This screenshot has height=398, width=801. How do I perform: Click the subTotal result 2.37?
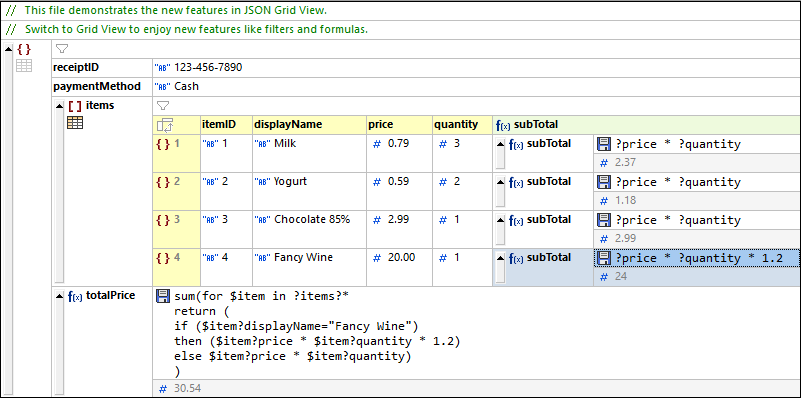click(x=625, y=162)
